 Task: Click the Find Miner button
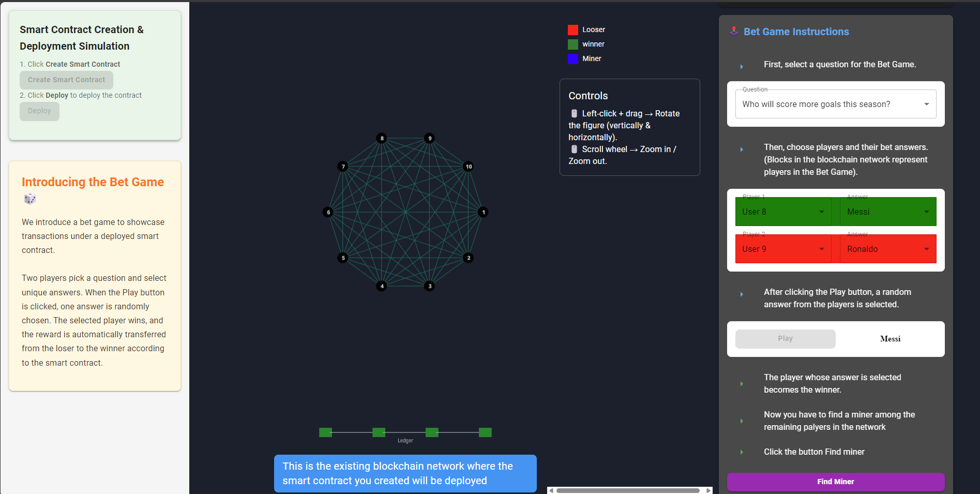click(835, 482)
